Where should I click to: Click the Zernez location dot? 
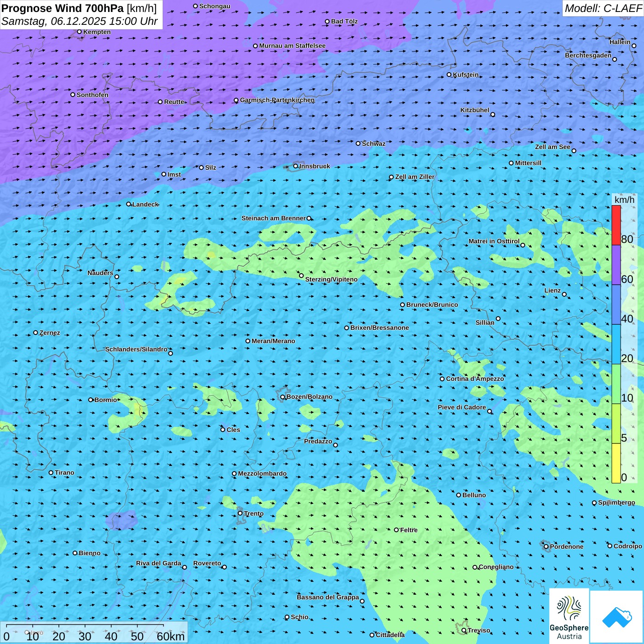point(36,333)
